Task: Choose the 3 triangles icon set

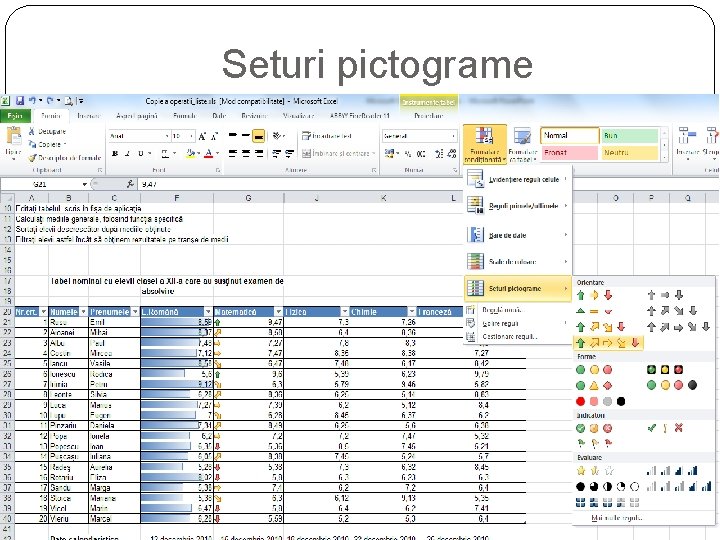Action: pos(594,311)
